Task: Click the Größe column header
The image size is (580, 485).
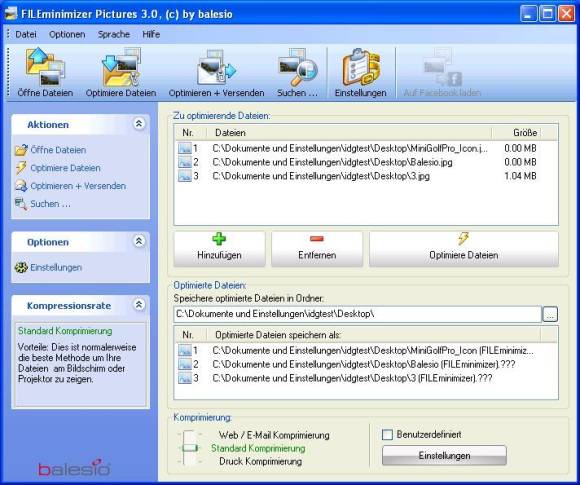Action: click(x=516, y=133)
